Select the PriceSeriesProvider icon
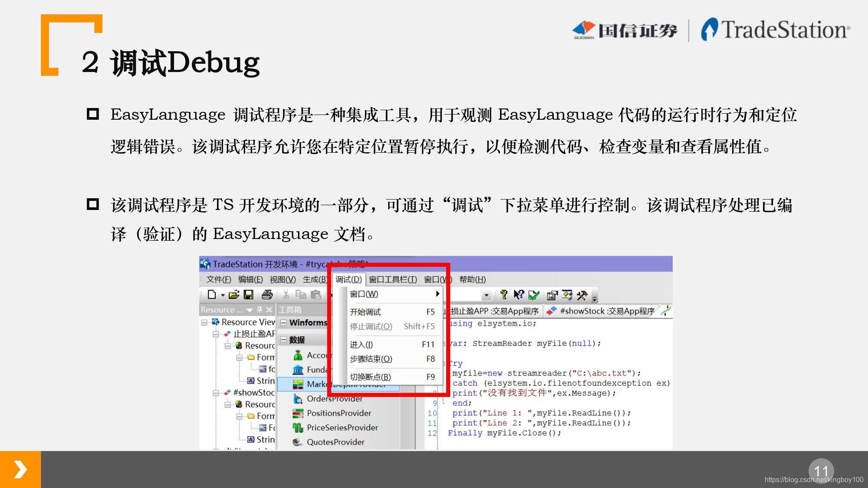The height and width of the screenshot is (488, 868). coord(298,428)
